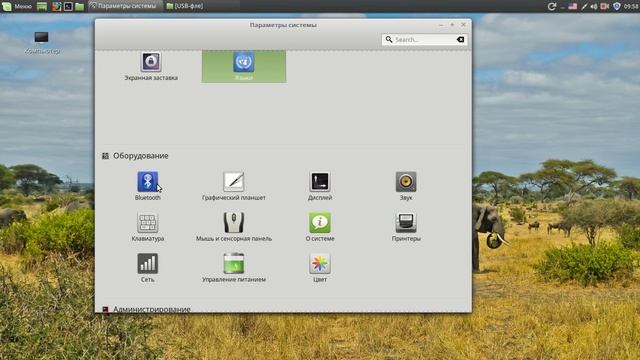The image size is (640, 360).
Task: Open the keyboard layout flag indicator
Action: coord(573,6)
